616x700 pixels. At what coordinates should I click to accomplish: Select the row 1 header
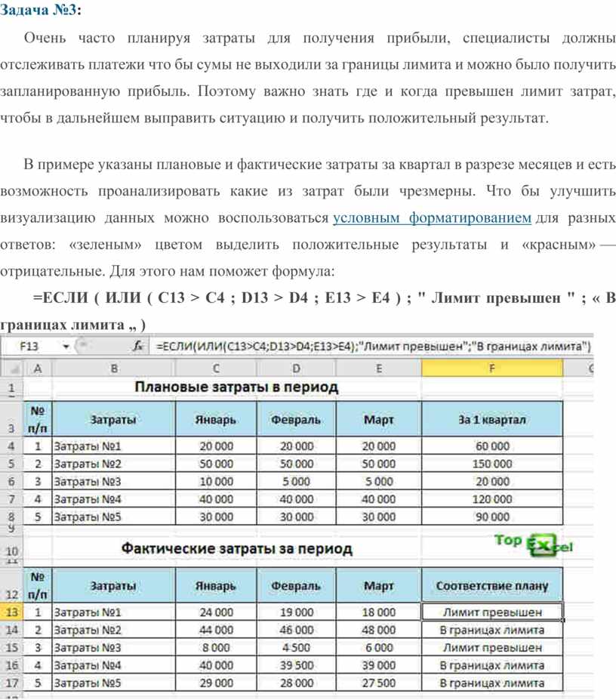11,387
